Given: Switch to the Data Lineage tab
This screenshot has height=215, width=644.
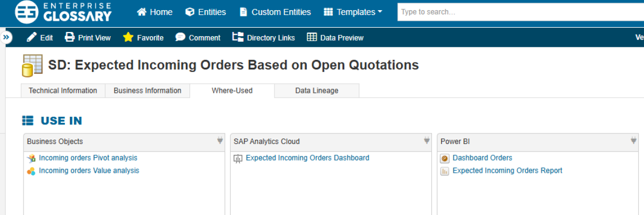Looking at the screenshot, I should pos(317,91).
